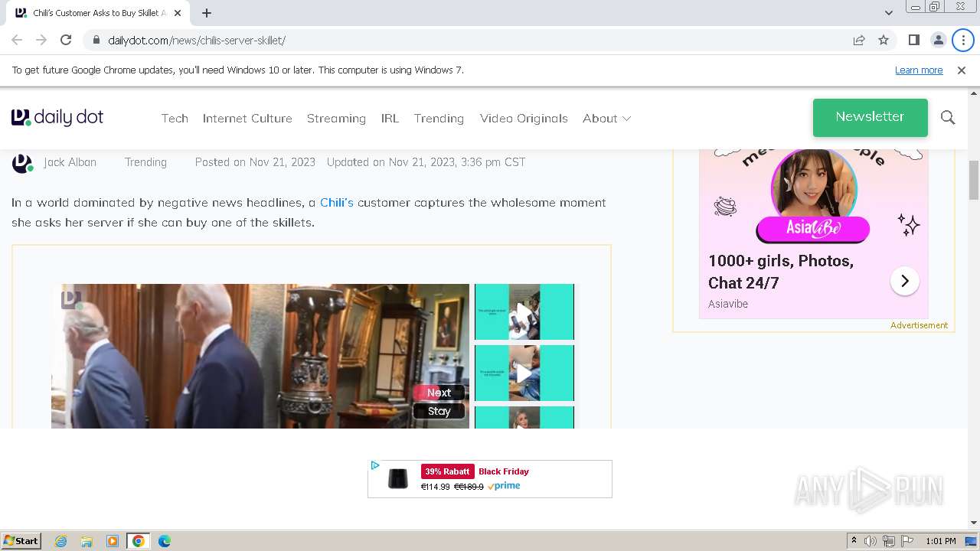Click the taskbar clock 1:01 PM
Image resolution: width=980 pixels, height=551 pixels.
(x=940, y=541)
